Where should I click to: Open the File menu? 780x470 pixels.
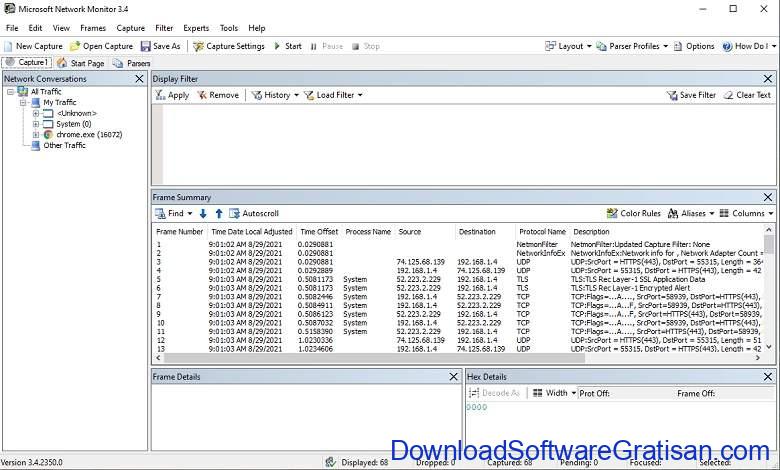tap(12, 28)
